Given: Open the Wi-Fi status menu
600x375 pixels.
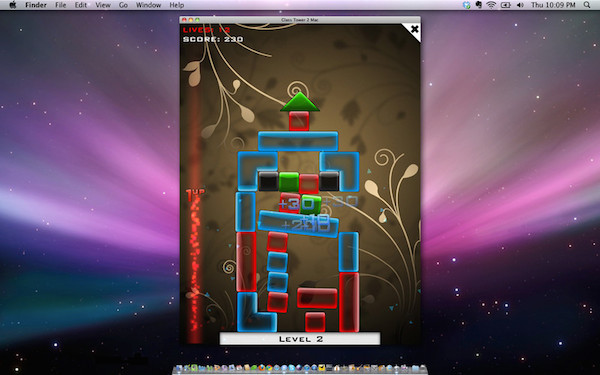Looking at the screenshot, I should point(491,5).
